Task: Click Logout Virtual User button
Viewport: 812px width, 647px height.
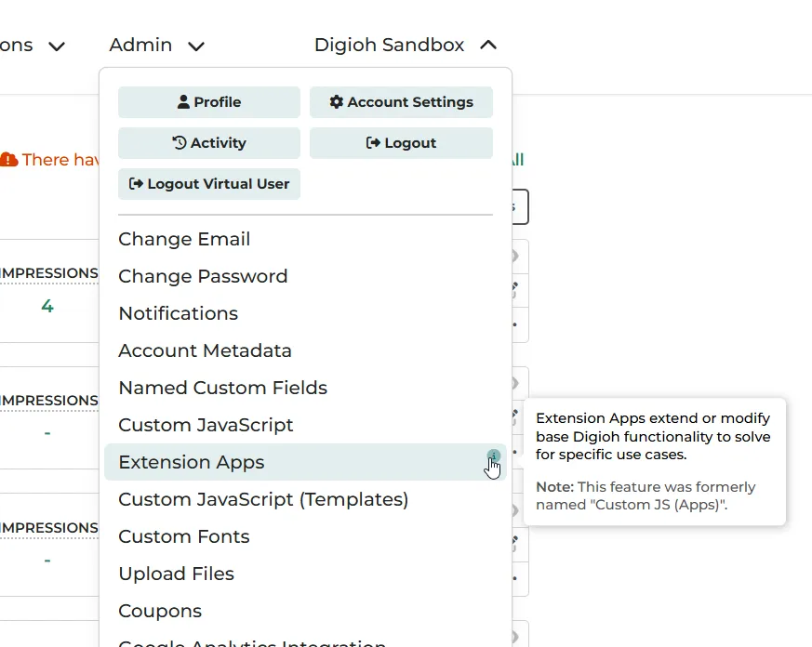Action: click(x=209, y=184)
